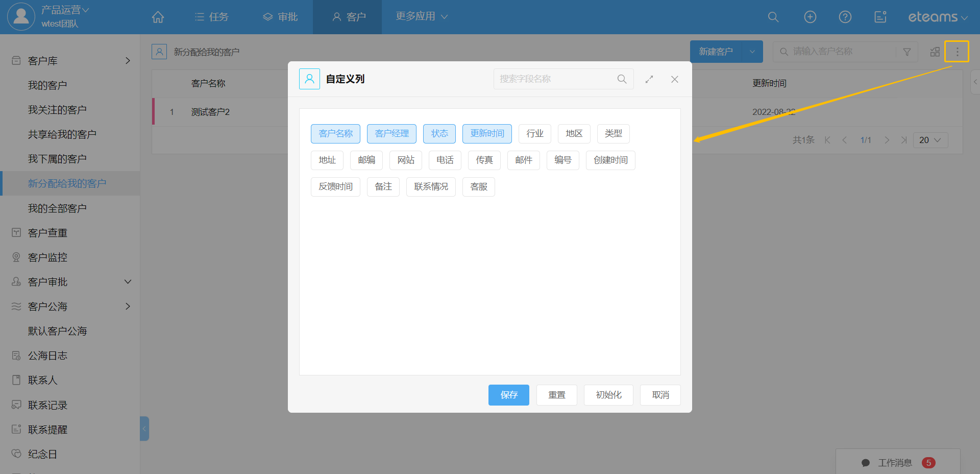
Task: Click the plus circle quick-create icon
Action: 810,17
